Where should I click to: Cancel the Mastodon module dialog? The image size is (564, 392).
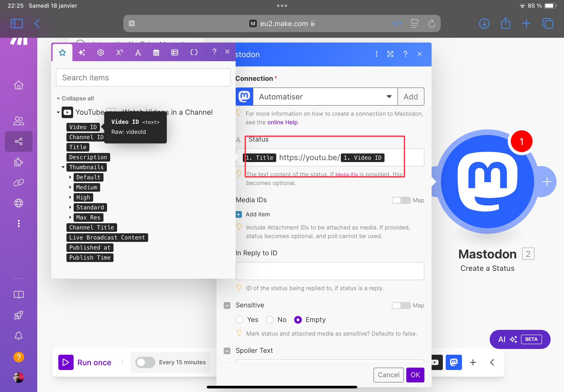pos(388,375)
